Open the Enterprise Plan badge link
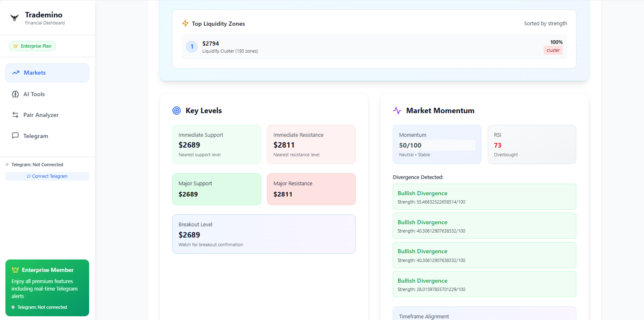Image resolution: width=644 pixels, height=320 pixels. [32, 46]
